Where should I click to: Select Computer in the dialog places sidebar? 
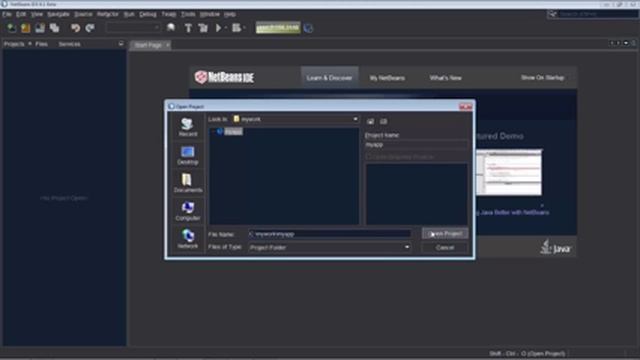click(188, 211)
